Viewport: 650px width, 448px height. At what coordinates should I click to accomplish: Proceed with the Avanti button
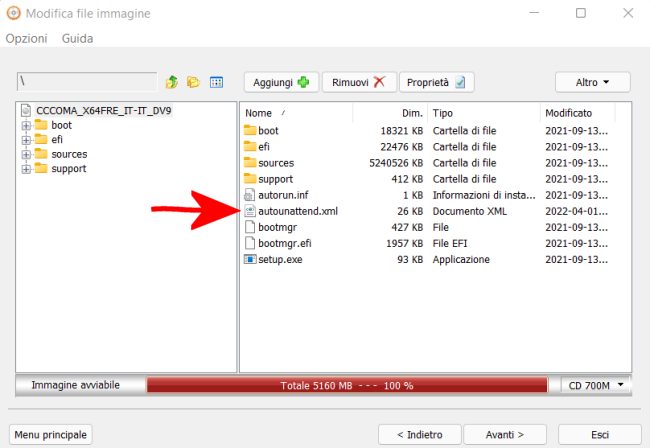(x=505, y=435)
